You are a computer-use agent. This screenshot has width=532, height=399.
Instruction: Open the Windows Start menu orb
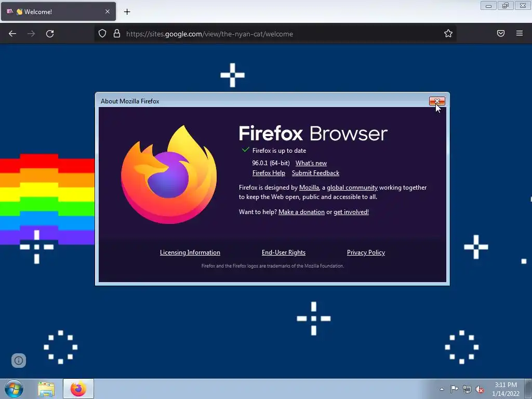(x=14, y=389)
